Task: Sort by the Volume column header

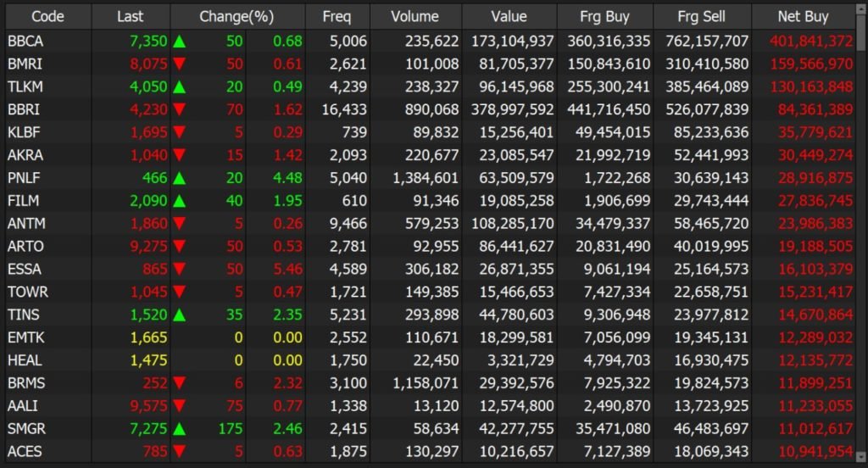Action: click(x=415, y=17)
